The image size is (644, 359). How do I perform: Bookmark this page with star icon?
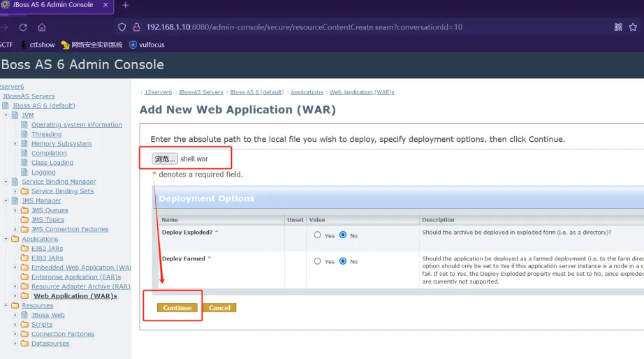coord(633,27)
